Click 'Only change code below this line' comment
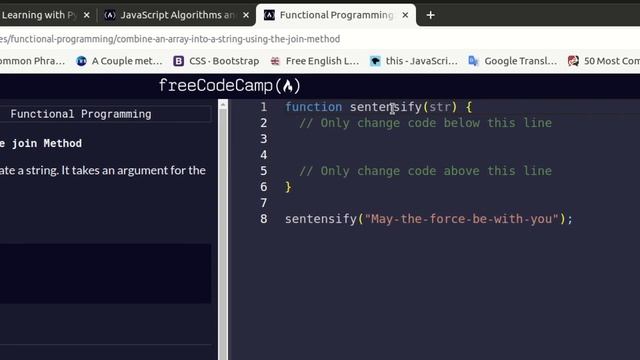 tap(425, 123)
